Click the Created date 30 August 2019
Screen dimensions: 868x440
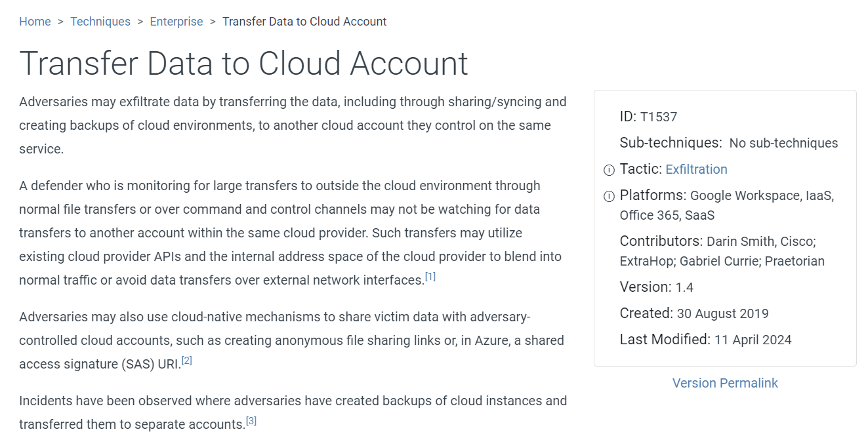point(722,313)
